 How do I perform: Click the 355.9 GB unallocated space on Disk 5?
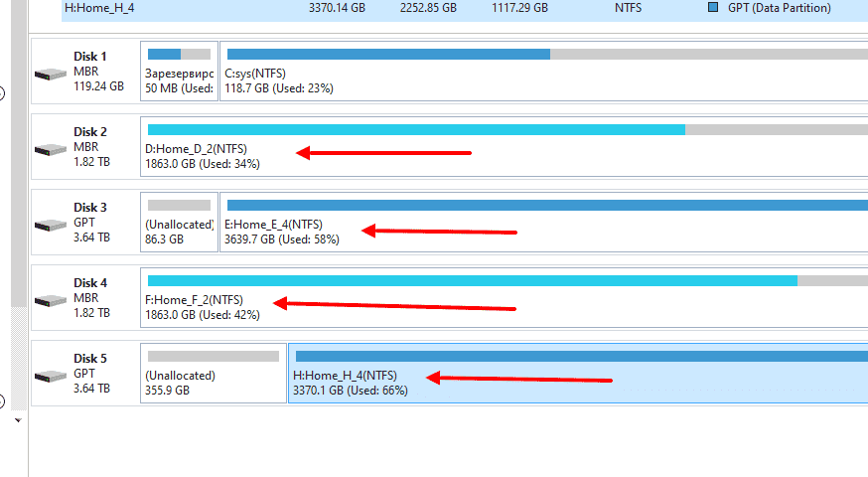tap(214, 374)
